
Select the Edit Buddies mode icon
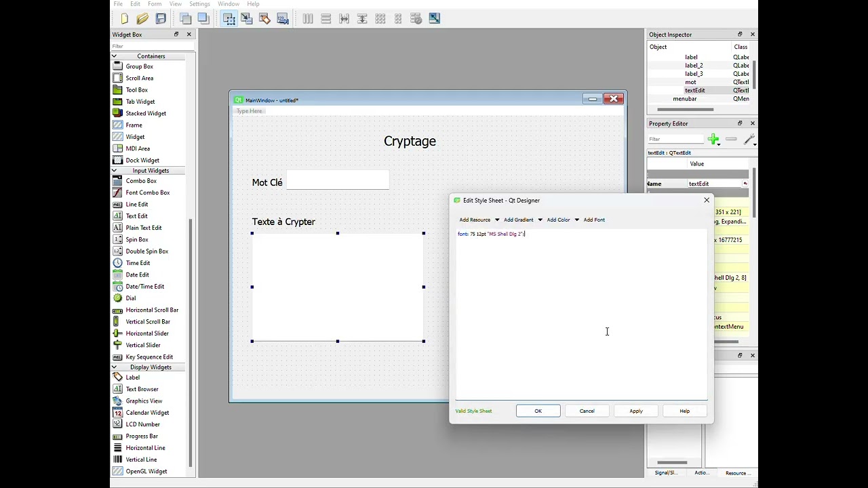point(265,19)
